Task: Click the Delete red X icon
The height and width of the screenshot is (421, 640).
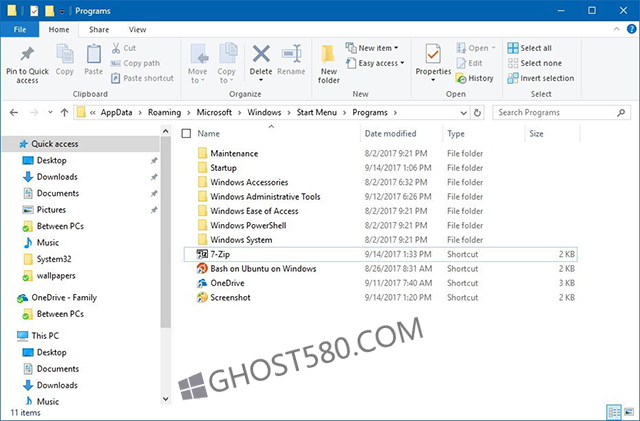Action: (261, 54)
